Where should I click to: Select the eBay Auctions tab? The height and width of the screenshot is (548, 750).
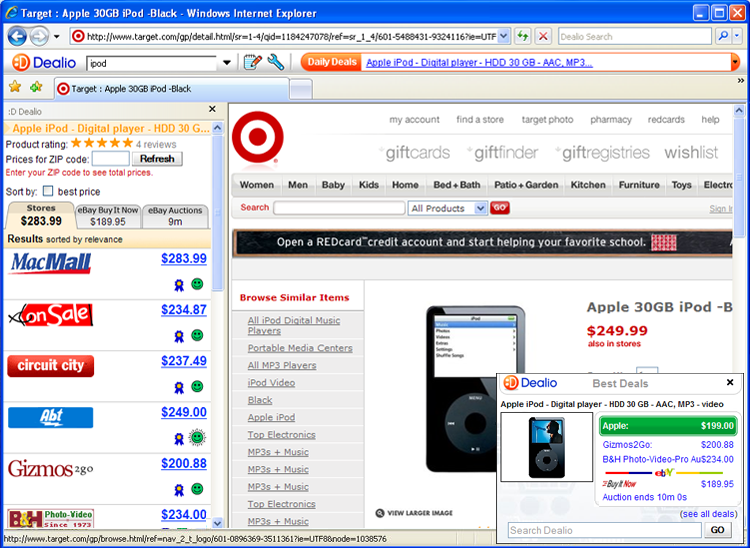point(175,216)
